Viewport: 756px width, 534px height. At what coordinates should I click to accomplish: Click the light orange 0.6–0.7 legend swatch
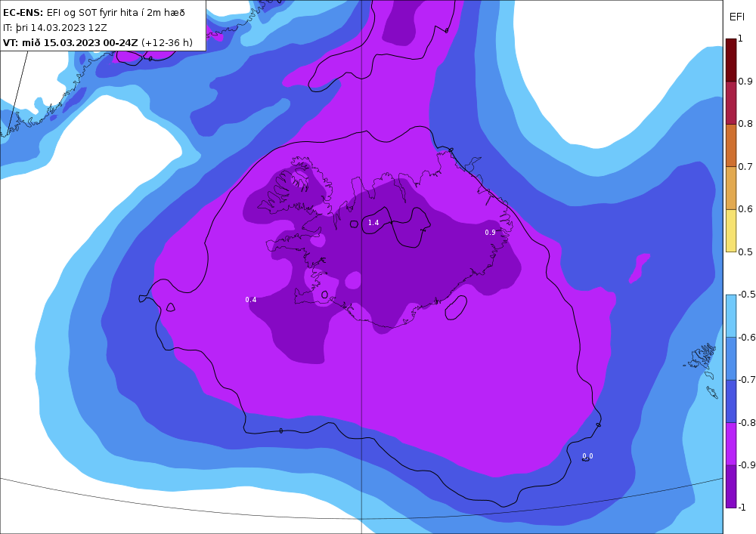pyautogui.click(x=731, y=188)
